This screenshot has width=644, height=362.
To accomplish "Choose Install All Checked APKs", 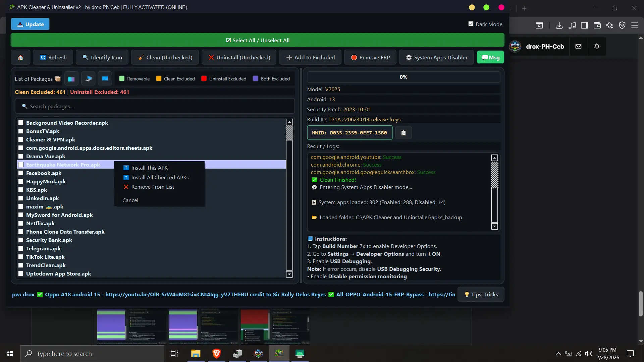I will pyautogui.click(x=159, y=177).
